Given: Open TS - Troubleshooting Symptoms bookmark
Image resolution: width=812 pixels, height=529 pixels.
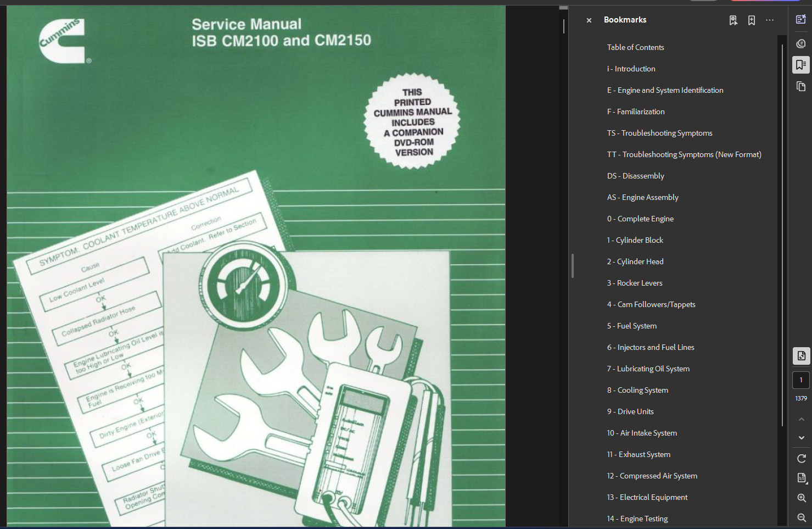Looking at the screenshot, I should tap(659, 133).
